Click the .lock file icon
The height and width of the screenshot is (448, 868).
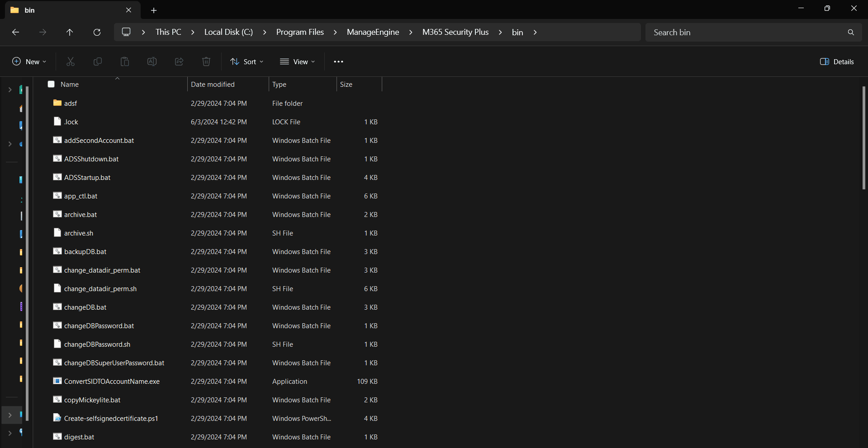57,122
